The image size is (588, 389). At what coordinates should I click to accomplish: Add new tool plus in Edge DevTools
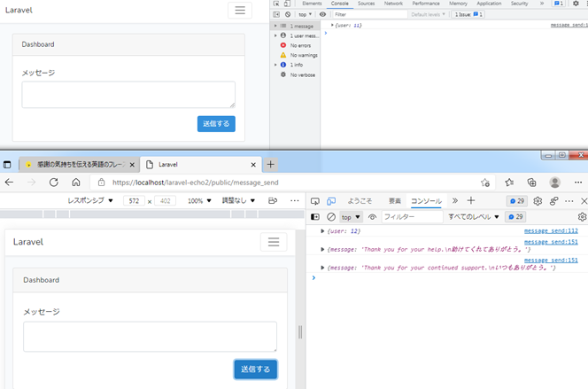[471, 200]
